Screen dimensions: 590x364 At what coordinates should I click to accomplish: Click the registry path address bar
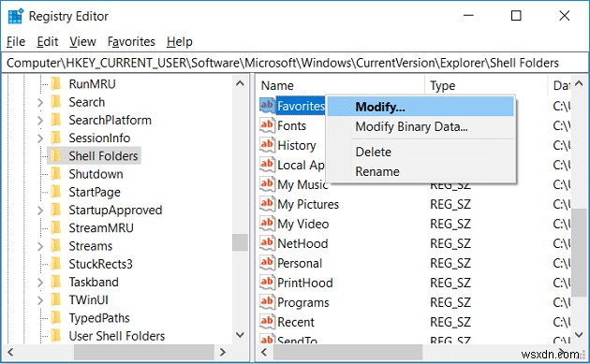295,63
